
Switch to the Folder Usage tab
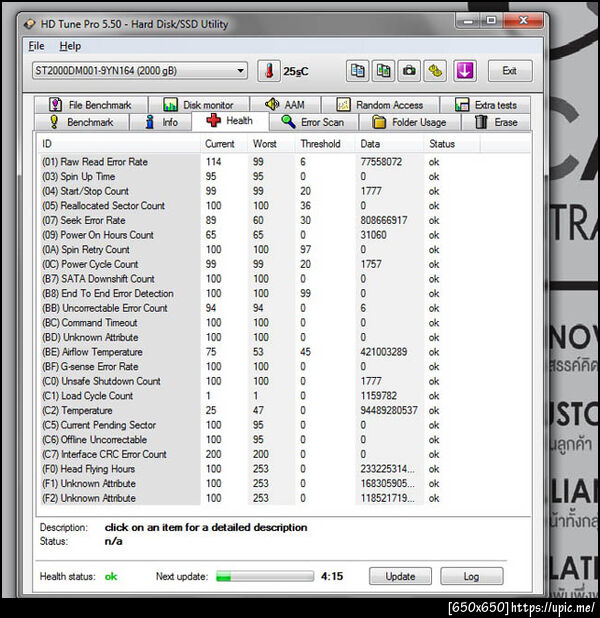point(410,122)
